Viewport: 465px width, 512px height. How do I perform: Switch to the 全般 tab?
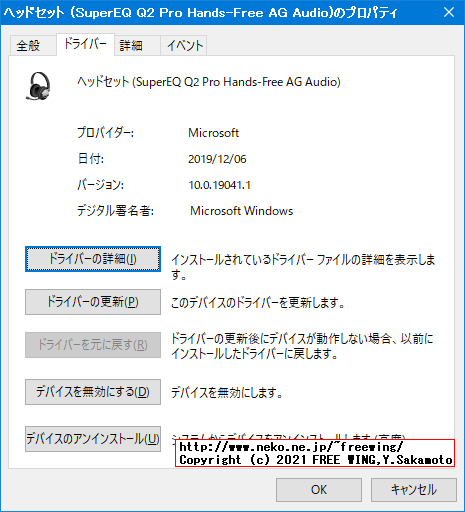(33, 45)
